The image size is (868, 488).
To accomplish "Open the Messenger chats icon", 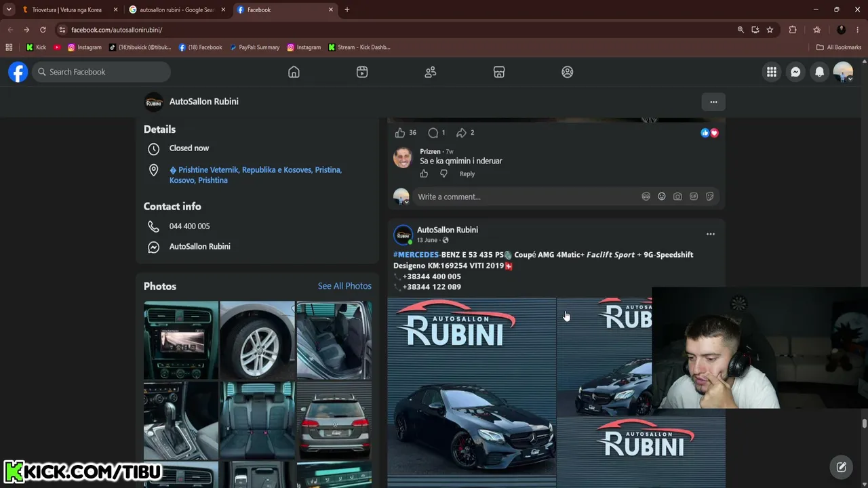I will (795, 72).
